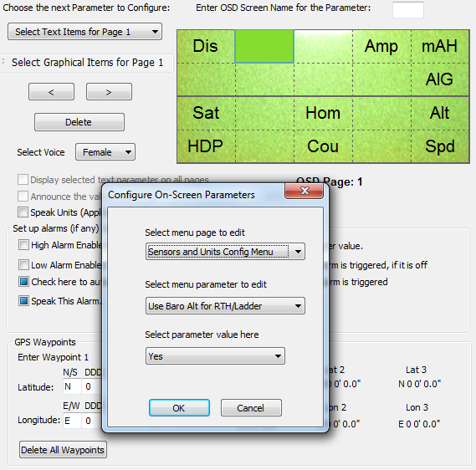Select the Dis cell in OSD grid
Viewport: 476px width, 470px height.
[x=206, y=47]
